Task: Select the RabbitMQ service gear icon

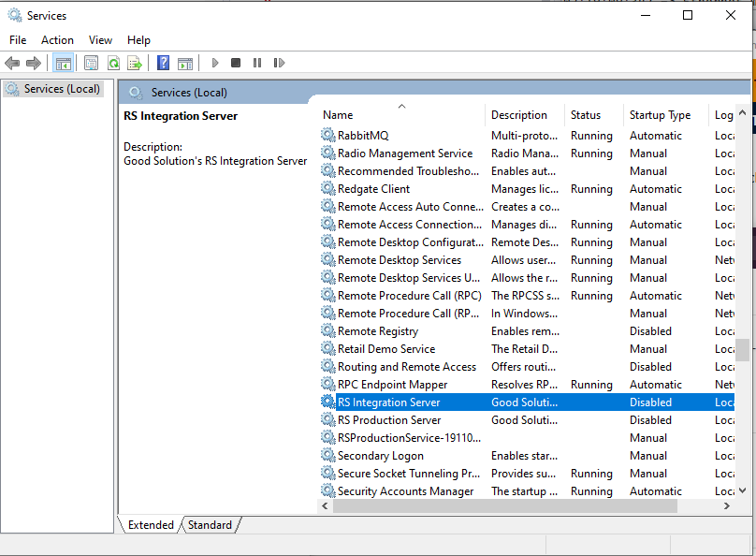Action: (x=327, y=136)
